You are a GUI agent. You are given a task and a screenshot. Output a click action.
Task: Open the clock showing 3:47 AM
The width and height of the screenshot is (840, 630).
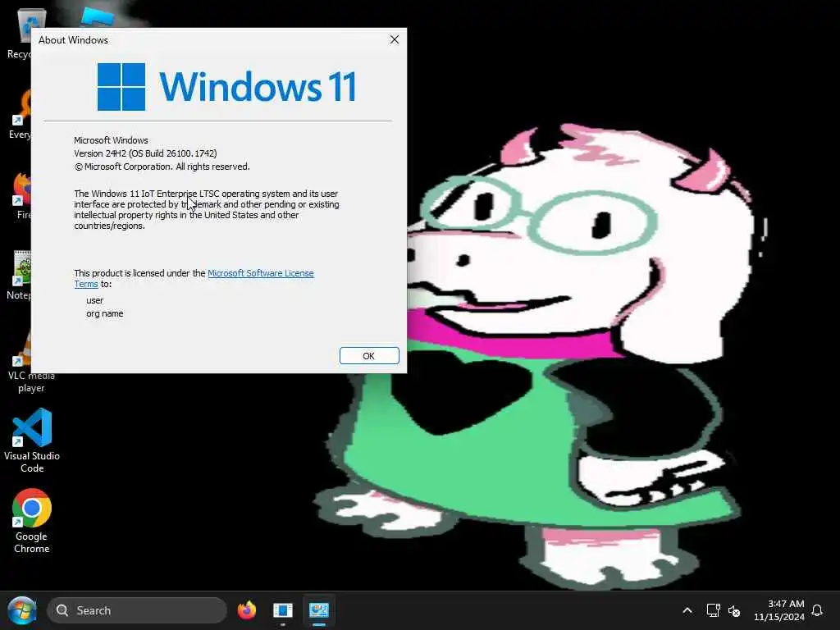pyautogui.click(x=779, y=610)
